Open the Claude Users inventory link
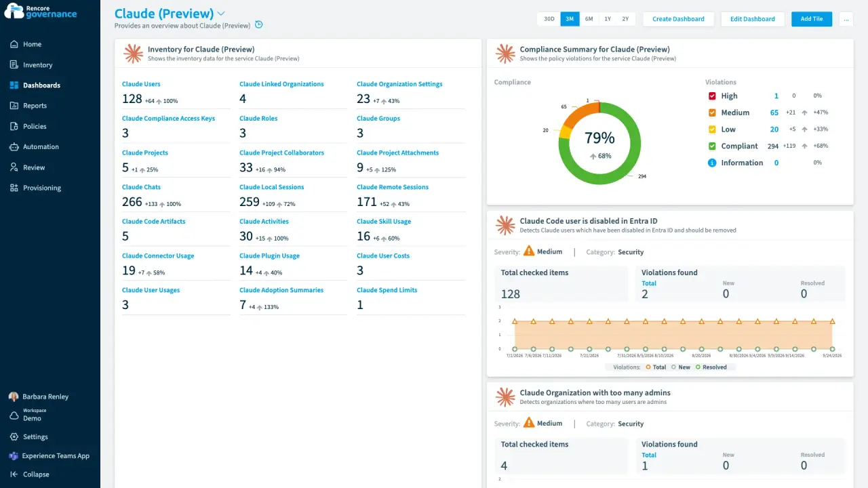The height and width of the screenshot is (488, 868). 141,84
